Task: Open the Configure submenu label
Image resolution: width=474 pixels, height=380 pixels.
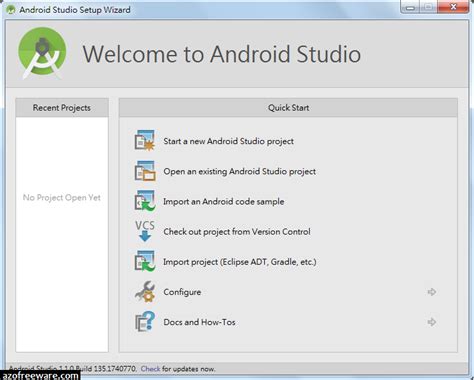Action: tap(182, 292)
